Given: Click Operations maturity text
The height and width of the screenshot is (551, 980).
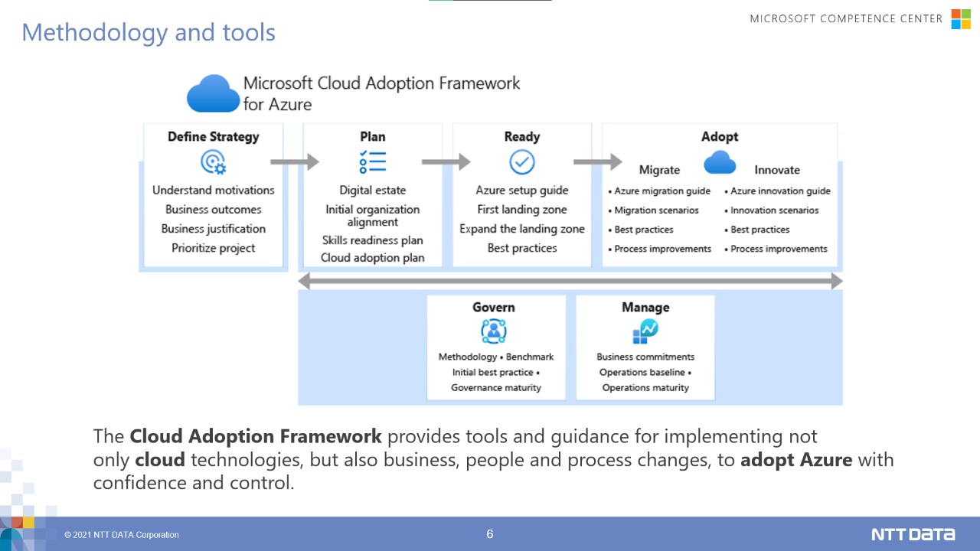Looking at the screenshot, I should point(645,388).
